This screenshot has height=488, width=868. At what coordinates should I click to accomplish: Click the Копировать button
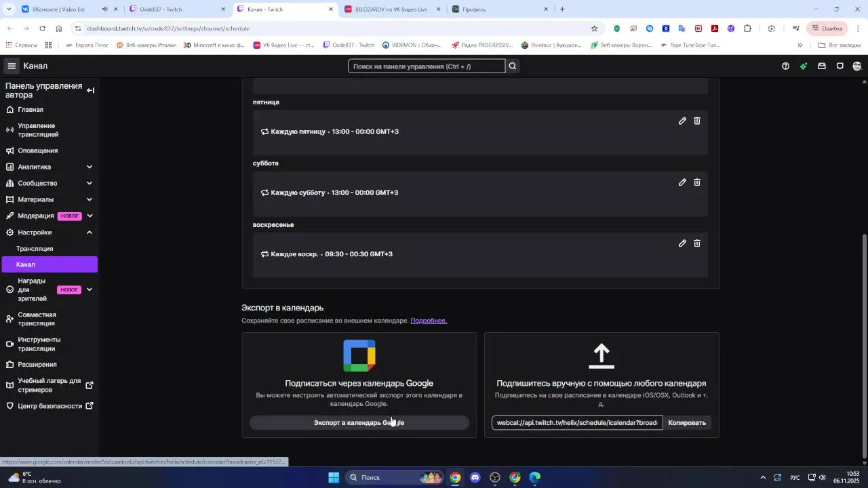[687, 423]
